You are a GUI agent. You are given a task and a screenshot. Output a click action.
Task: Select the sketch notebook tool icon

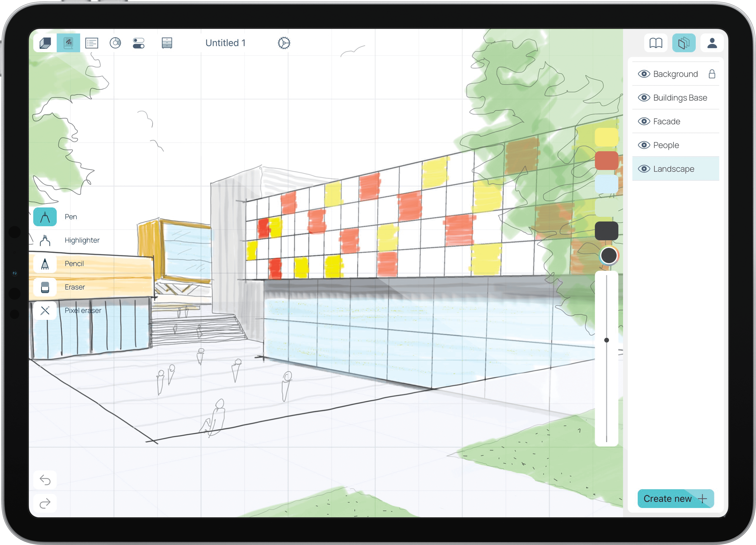pyautogui.click(x=68, y=43)
